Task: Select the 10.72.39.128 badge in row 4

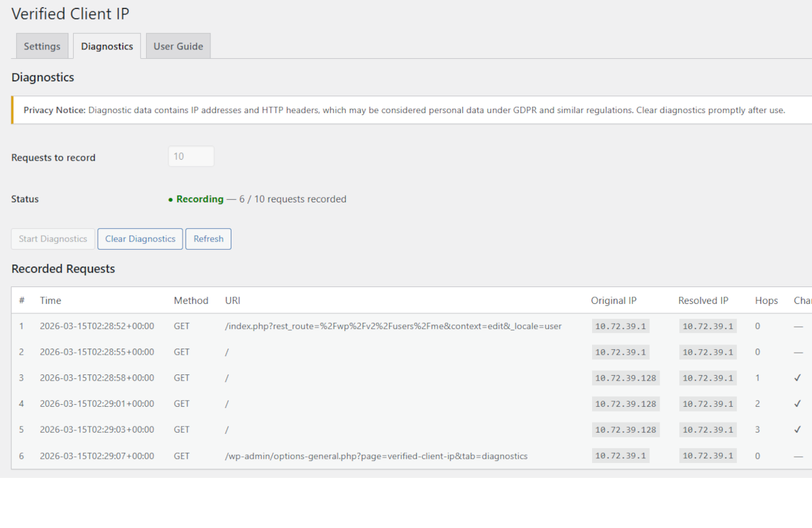Action: tap(626, 403)
